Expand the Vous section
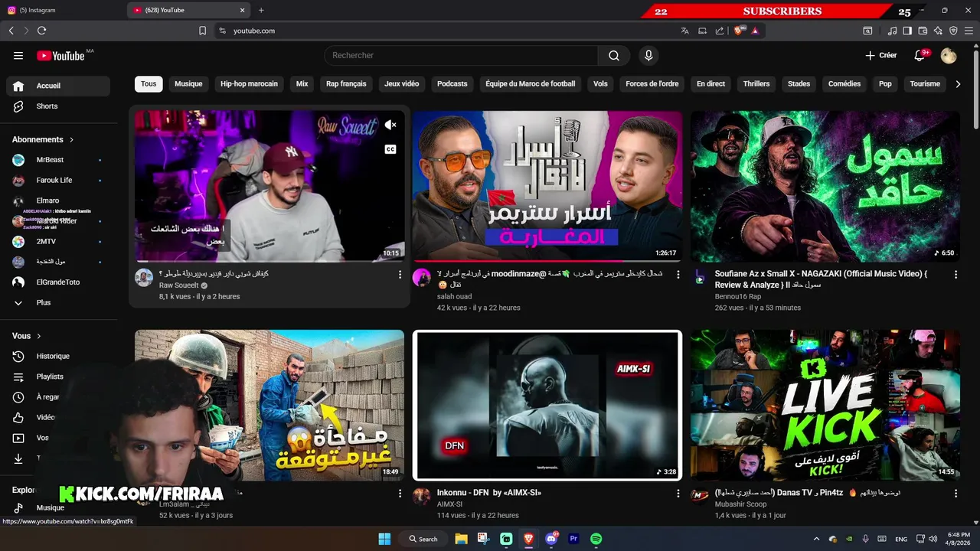 (x=27, y=336)
